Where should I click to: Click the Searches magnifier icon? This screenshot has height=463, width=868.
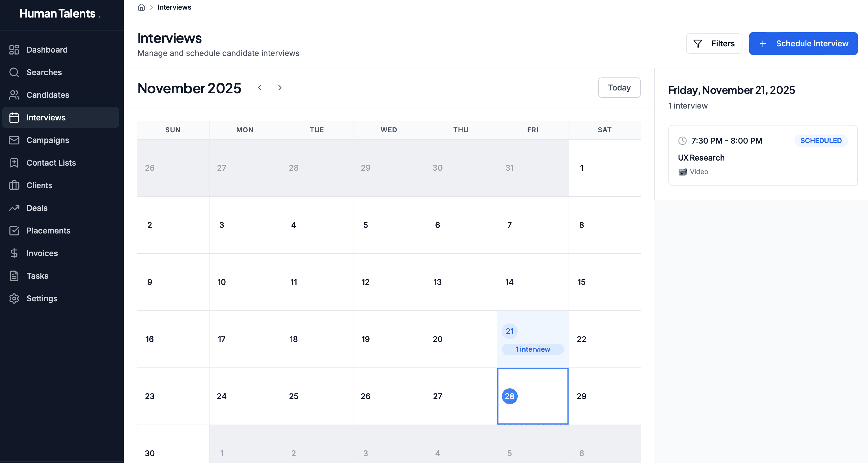(x=14, y=72)
